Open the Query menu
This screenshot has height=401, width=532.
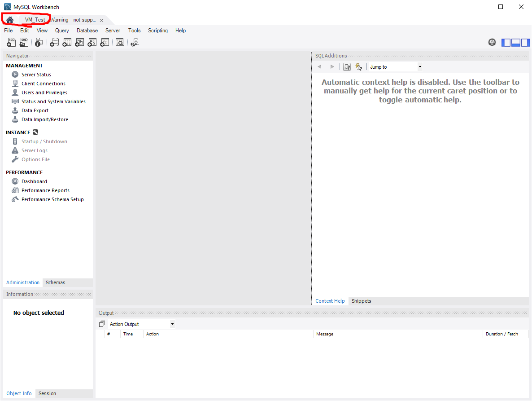[62, 31]
